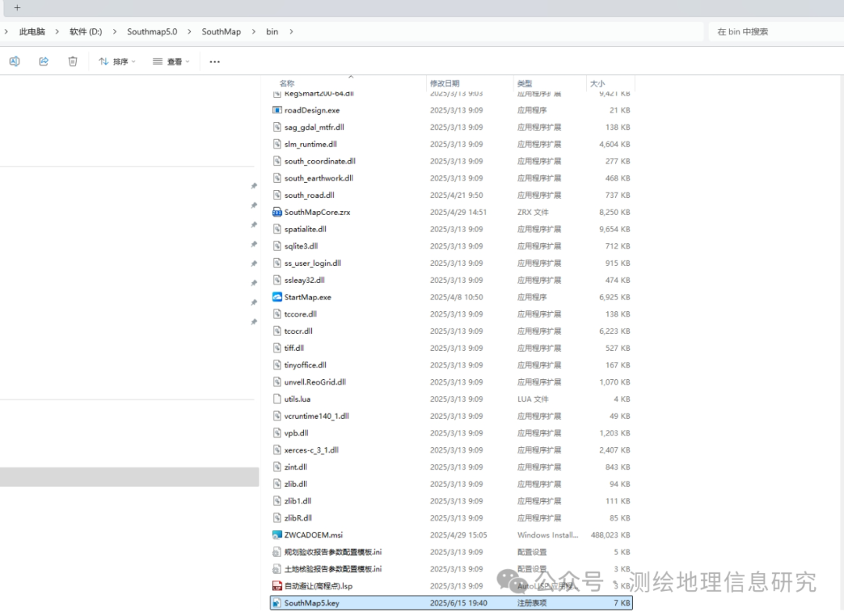Click the delete trash icon in the toolbar
844x616 pixels.
coord(72,60)
